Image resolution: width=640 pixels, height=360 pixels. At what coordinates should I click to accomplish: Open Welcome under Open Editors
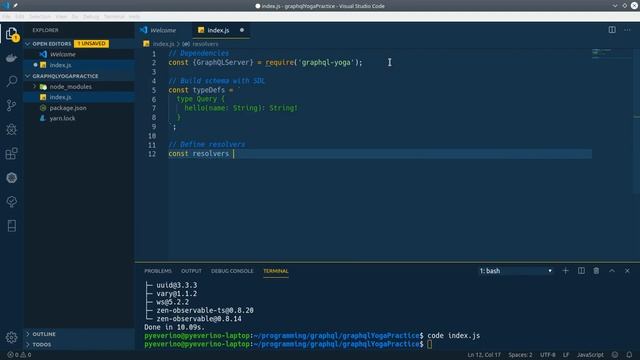[79, 54]
